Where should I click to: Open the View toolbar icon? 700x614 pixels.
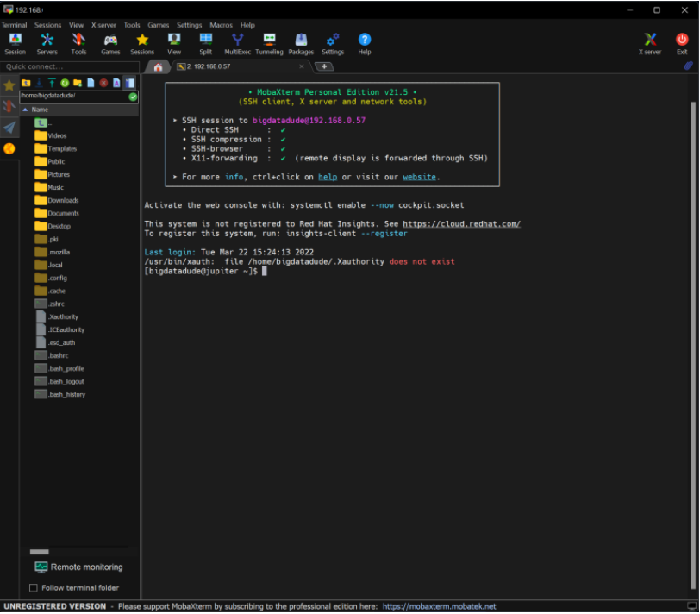pos(174,44)
